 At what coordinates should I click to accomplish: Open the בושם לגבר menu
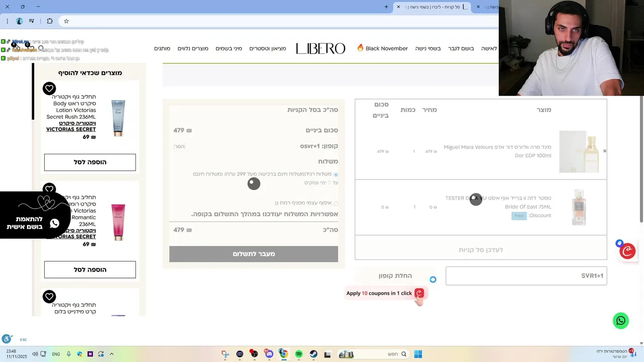click(461, 48)
